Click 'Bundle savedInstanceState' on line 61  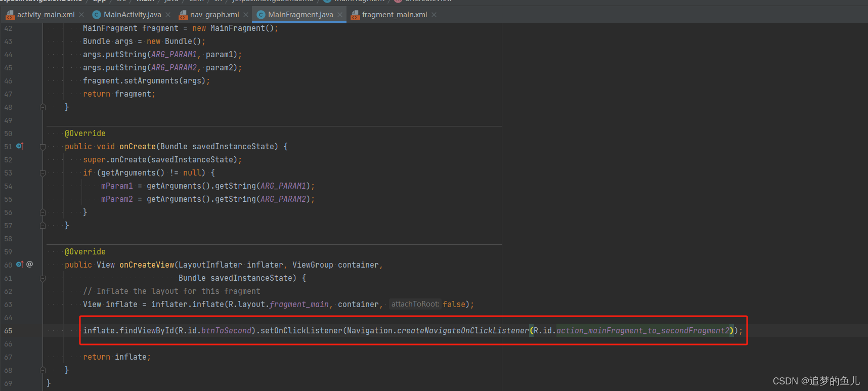pyautogui.click(x=235, y=278)
